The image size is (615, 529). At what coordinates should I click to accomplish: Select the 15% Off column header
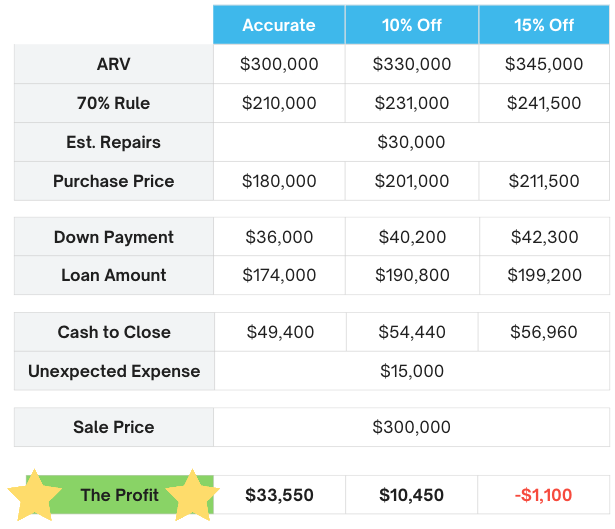pos(544,25)
